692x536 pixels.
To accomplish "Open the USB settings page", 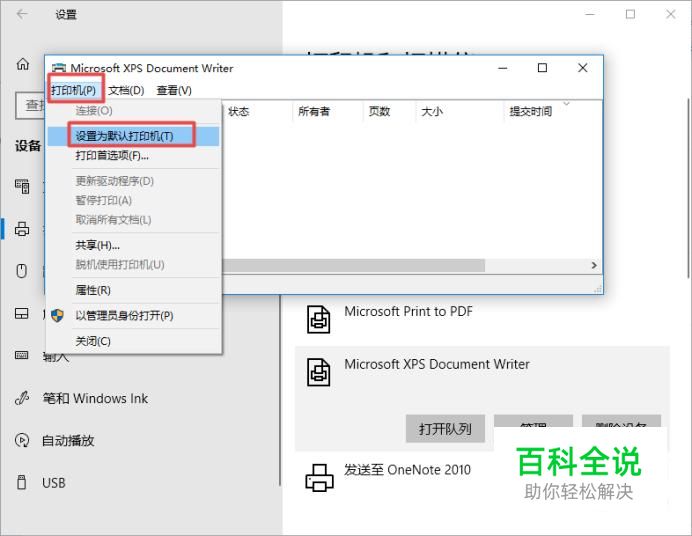I will coord(54,483).
